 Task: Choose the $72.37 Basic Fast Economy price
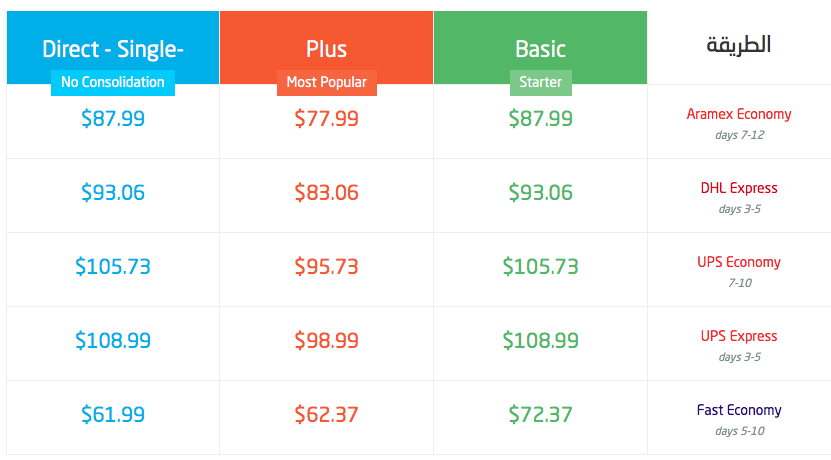[x=541, y=414]
